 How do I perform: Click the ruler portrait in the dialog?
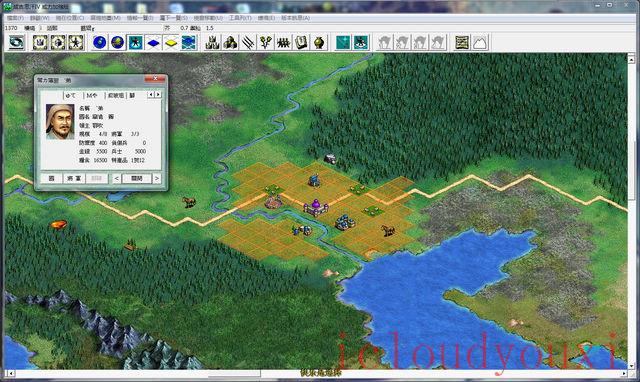(60, 122)
